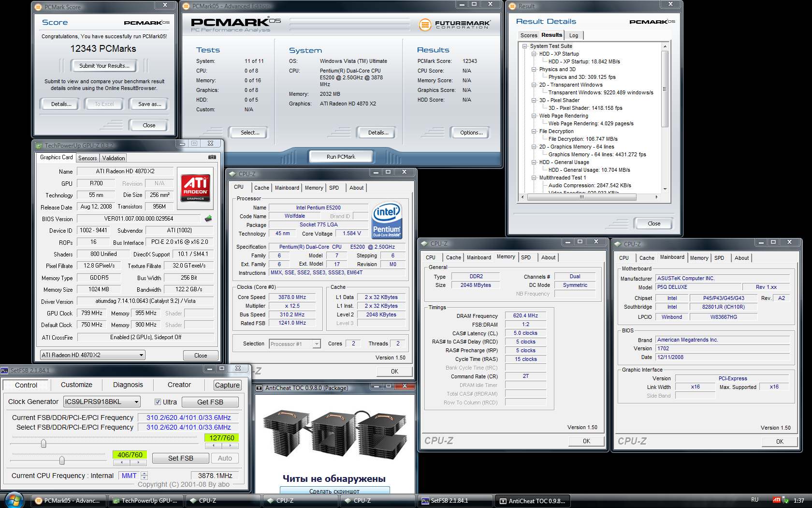Collapse the Physics and 3D node

534,70
